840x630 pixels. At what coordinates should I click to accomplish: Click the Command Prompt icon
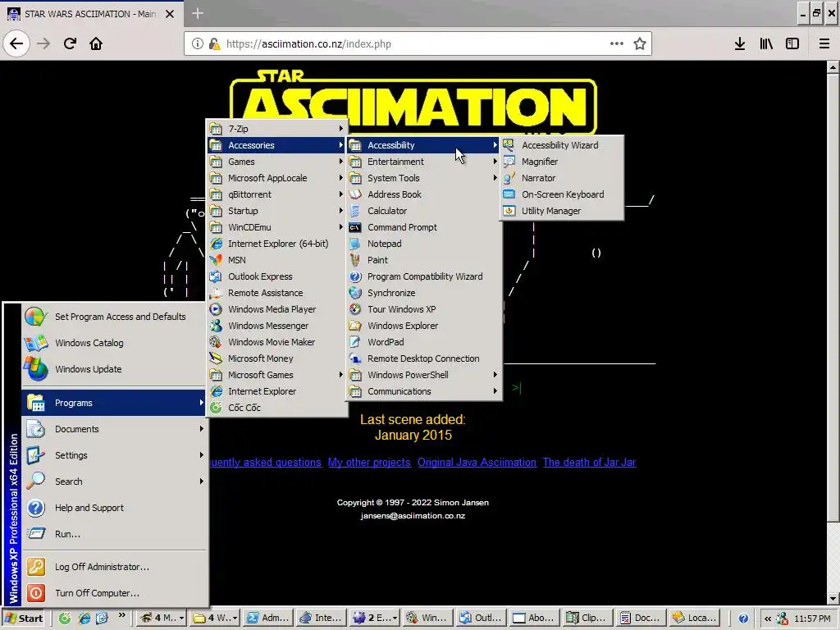[x=354, y=227]
